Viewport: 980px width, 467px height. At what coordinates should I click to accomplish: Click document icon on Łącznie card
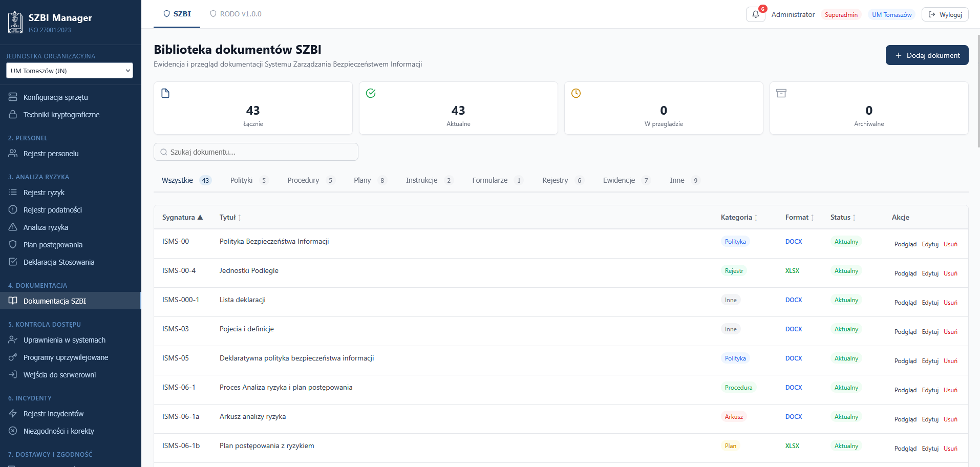pos(165,93)
